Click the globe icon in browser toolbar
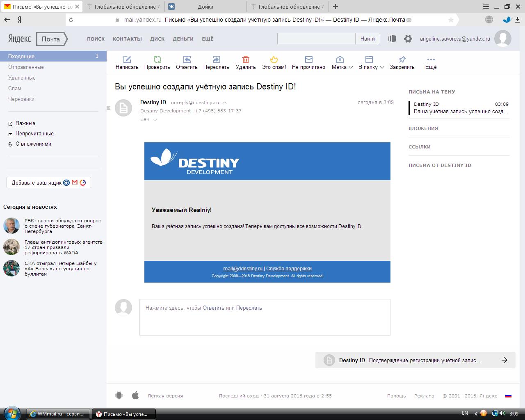 coord(489,20)
